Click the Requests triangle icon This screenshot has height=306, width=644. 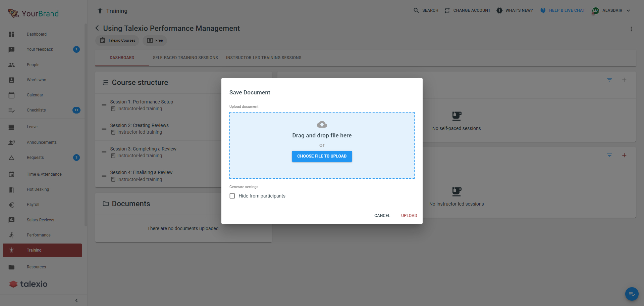11,158
